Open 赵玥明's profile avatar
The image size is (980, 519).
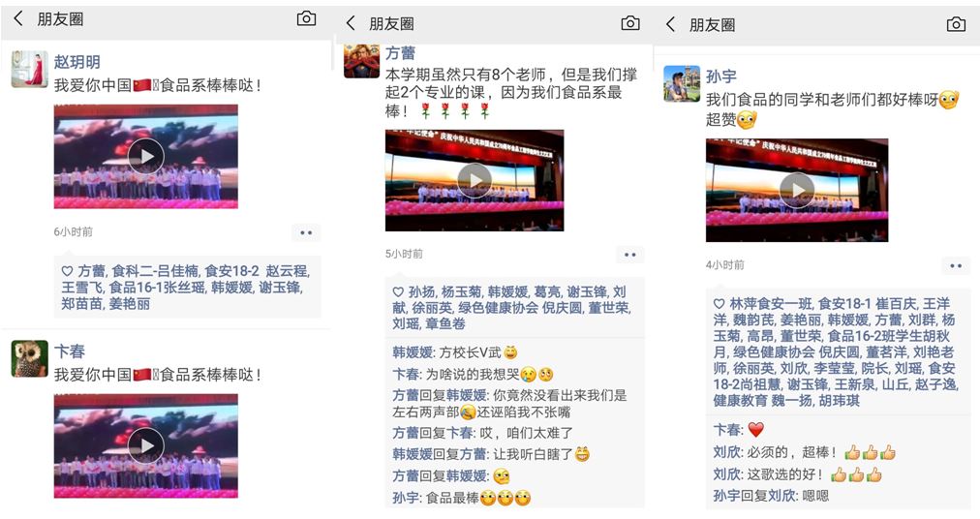29,69
